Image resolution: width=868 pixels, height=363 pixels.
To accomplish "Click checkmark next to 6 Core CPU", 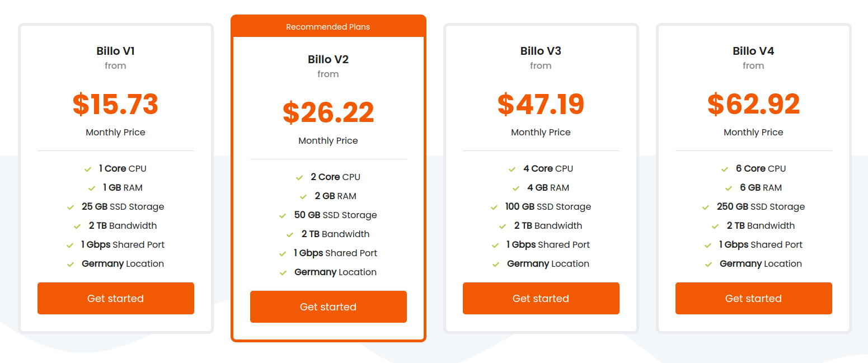I will pyautogui.click(x=725, y=169).
